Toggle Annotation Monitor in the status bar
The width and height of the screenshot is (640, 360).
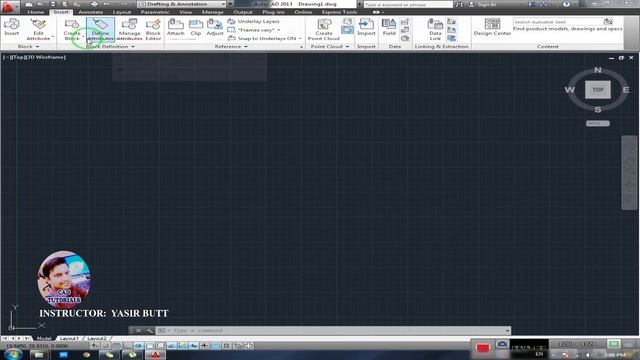coord(249,346)
